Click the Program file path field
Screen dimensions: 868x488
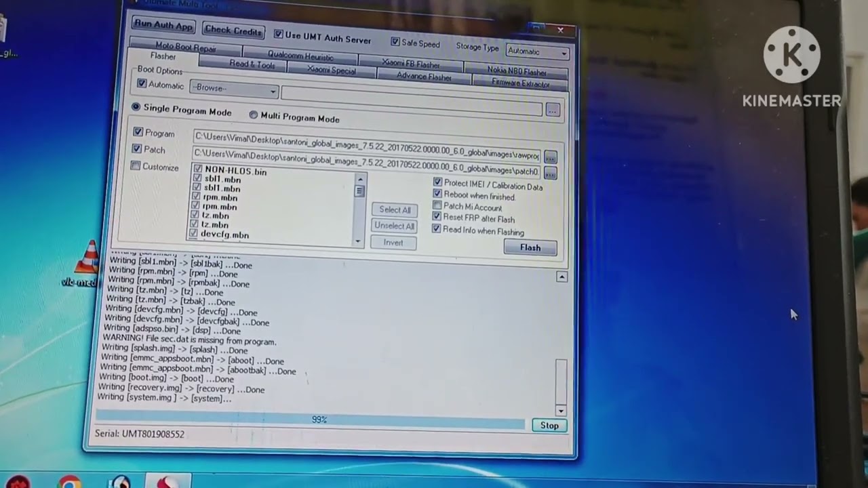tap(367, 146)
